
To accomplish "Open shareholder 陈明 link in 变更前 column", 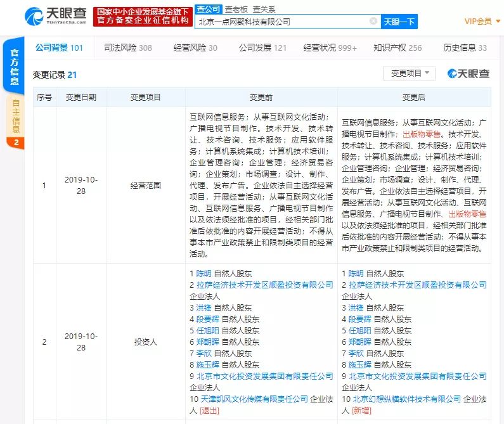I will (x=204, y=274).
